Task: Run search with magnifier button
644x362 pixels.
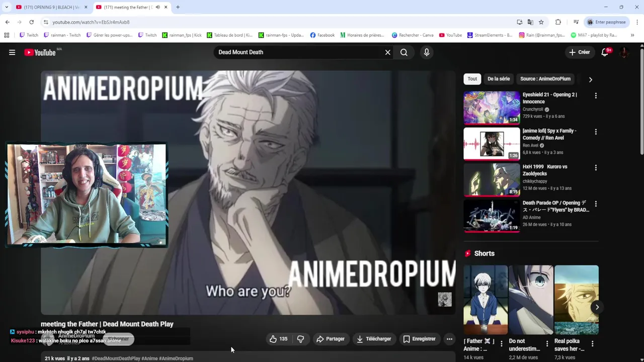Action: 404,52
